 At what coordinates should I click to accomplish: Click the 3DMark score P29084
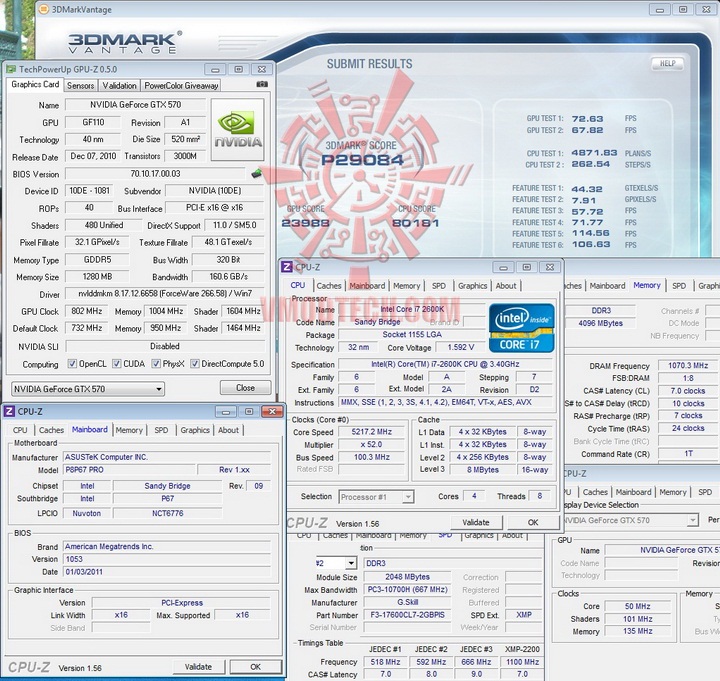362,160
